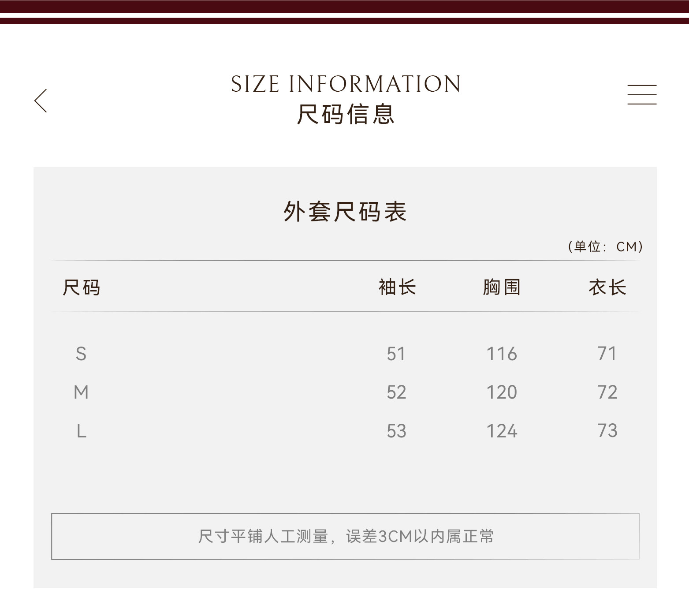Select the 尺码 column header
This screenshot has height=616, width=689.
click(x=82, y=287)
